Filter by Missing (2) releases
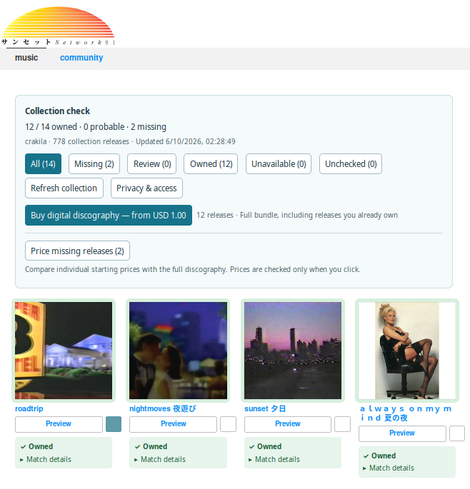The width and height of the screenshot is (470, 489). coord(94,164)
